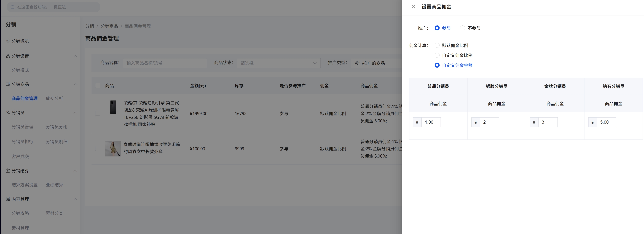Open 分销攻略 under 内容管理
The height and width of the screenshot is (234, 644).
[x=20, y=213]
